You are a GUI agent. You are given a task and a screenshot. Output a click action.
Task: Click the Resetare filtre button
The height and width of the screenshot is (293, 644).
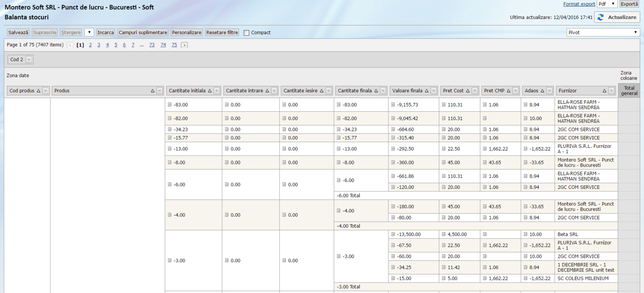tap(222, 33)
